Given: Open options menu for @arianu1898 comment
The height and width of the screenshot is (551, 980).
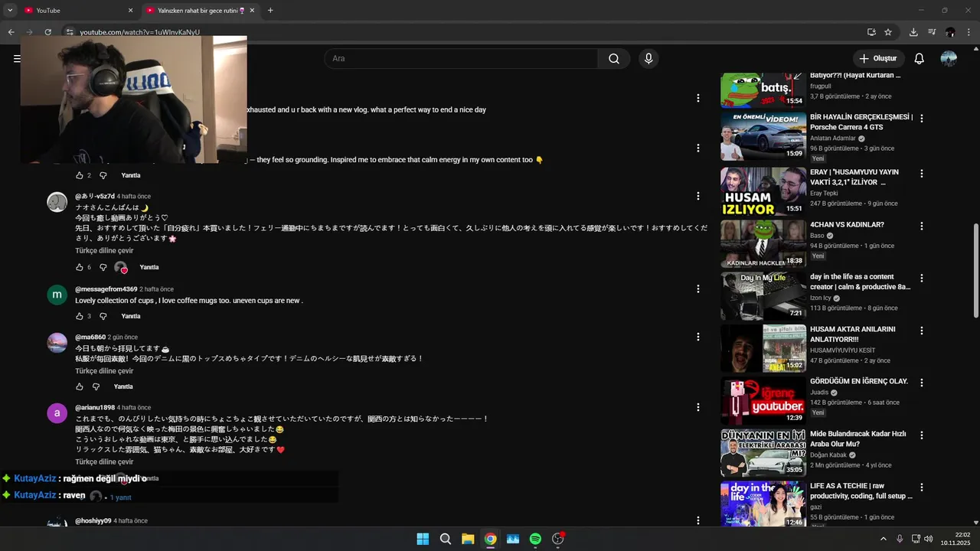Looking at the screenshot, I should [697, 407].
